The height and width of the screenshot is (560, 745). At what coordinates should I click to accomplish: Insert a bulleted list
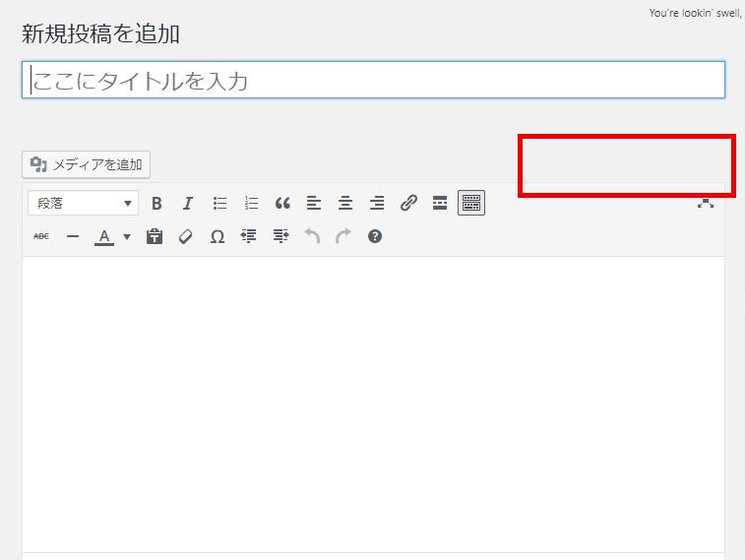(x=219, y=204)
